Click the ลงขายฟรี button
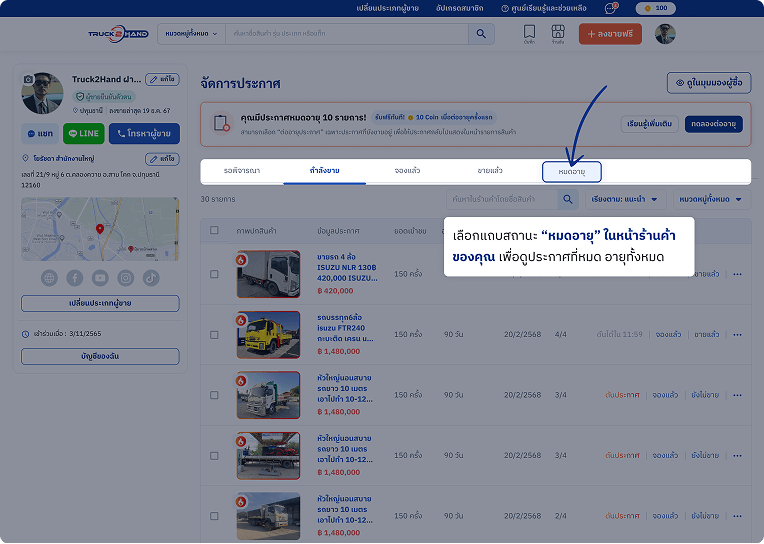 pos(612,34)
